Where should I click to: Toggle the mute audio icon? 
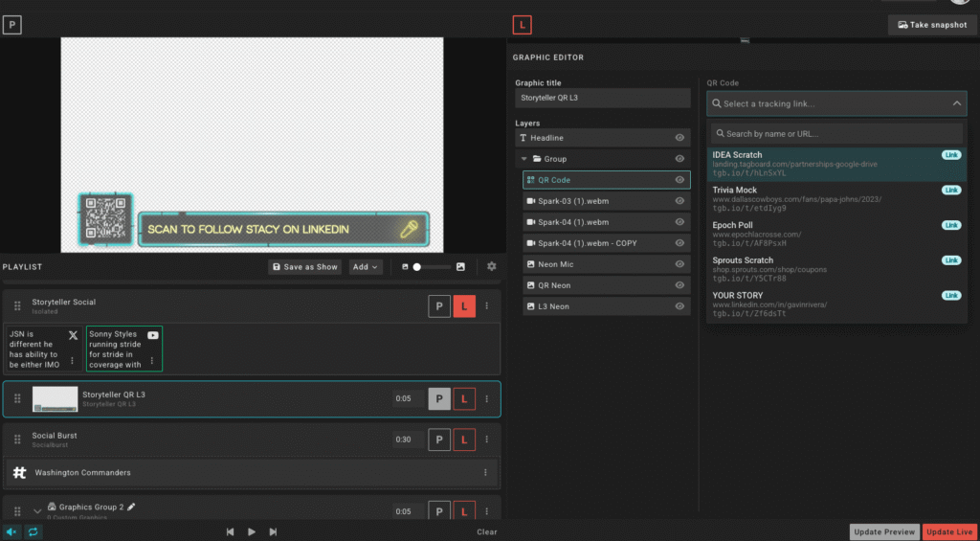pos(11,532)
